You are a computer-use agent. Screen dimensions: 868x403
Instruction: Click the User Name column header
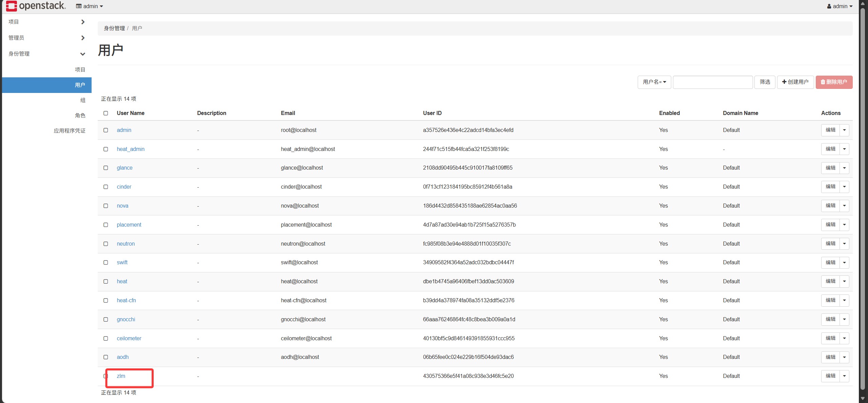click(x=131, y=113)
